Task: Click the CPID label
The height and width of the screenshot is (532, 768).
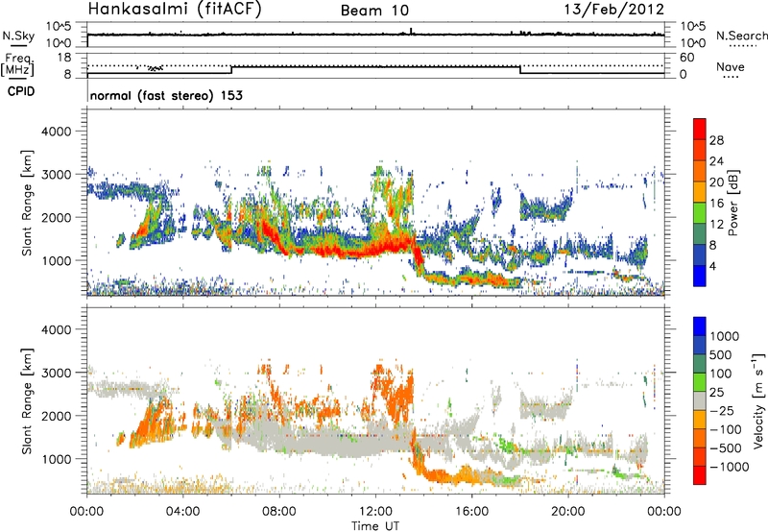Action: pyautogui.click(x=21, y=91)
